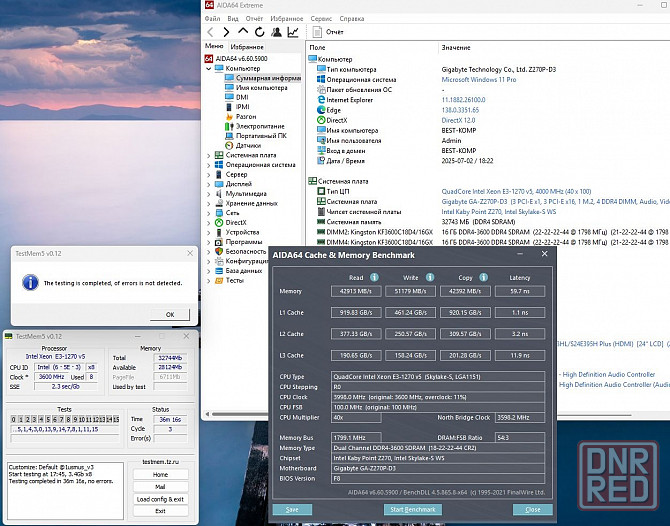This screenshot has height=526, width=670.
Task: Click Home button in TestMem5
Action: 160,474
